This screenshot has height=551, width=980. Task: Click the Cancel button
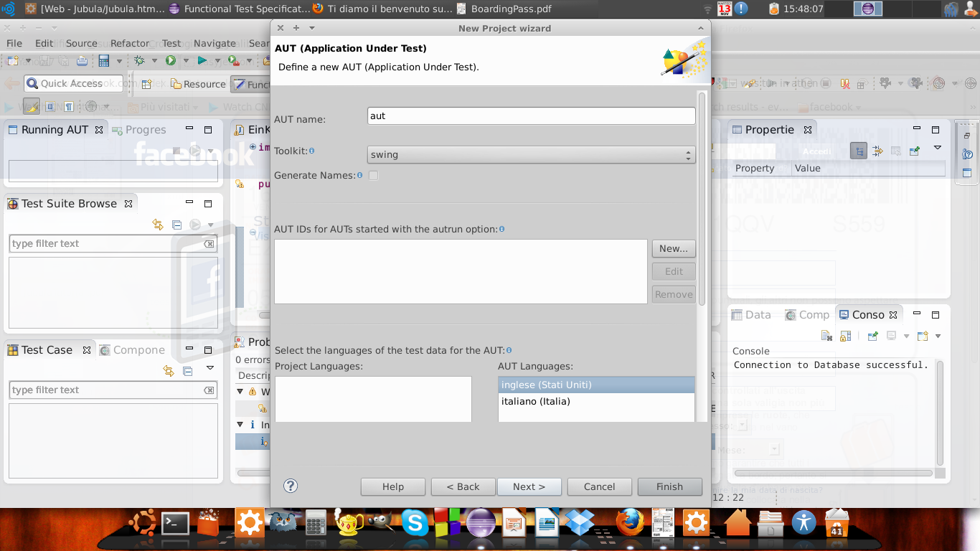point(599,486)
